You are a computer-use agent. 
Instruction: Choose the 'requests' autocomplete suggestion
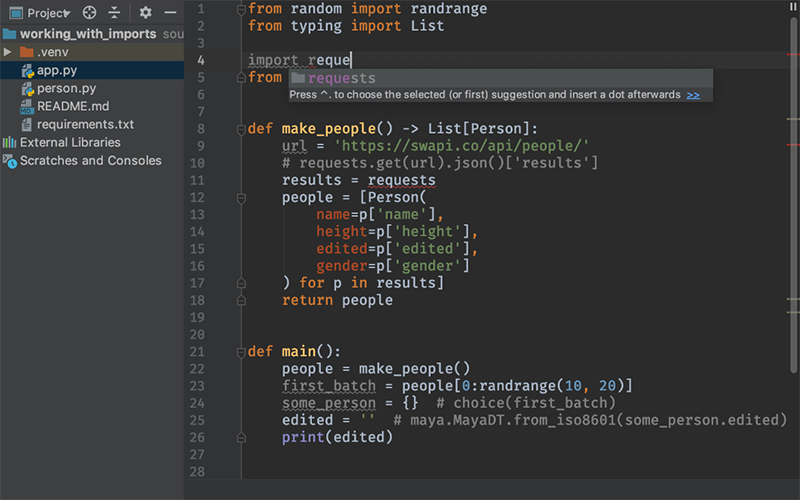tap(342, 78)
